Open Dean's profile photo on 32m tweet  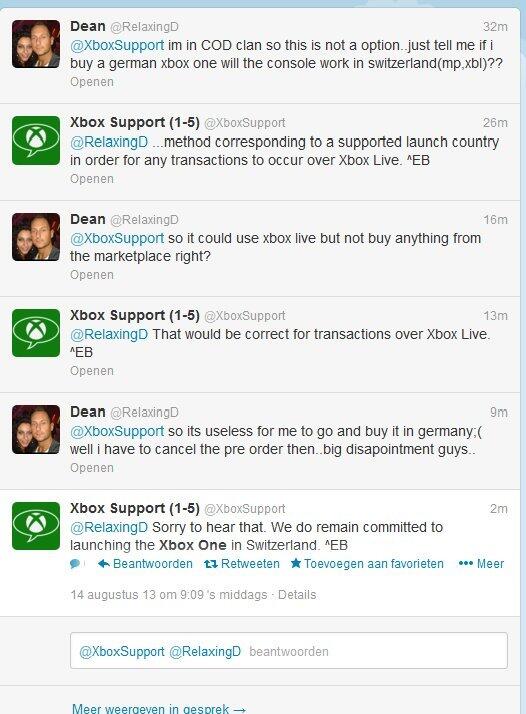tap(36, 44)
